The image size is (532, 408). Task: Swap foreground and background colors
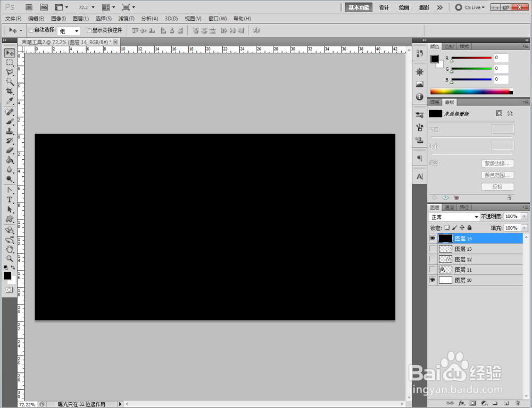13,267
